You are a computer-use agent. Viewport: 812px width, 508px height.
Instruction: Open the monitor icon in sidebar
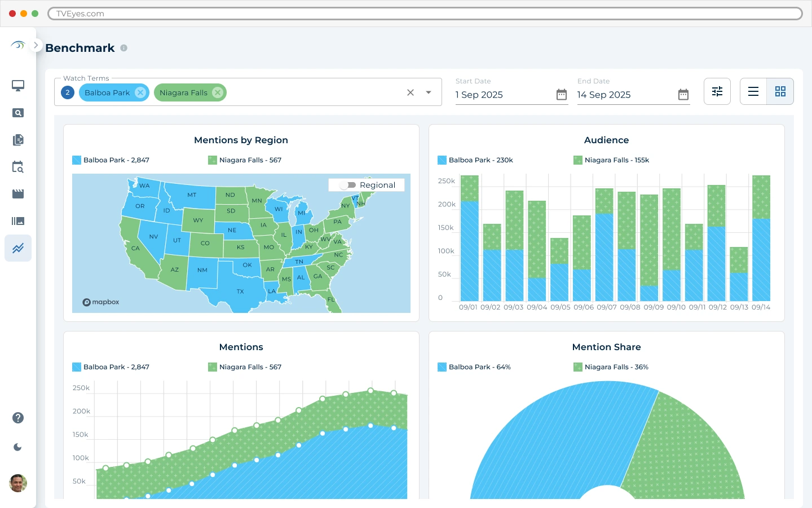[x=18, y=86]
